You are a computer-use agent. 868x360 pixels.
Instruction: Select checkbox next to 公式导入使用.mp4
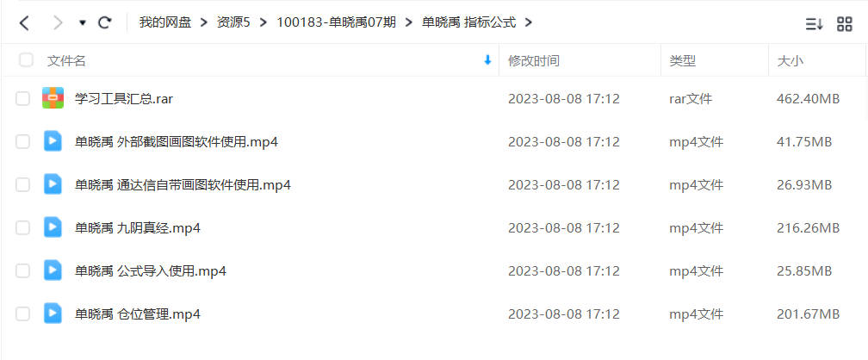22,270
